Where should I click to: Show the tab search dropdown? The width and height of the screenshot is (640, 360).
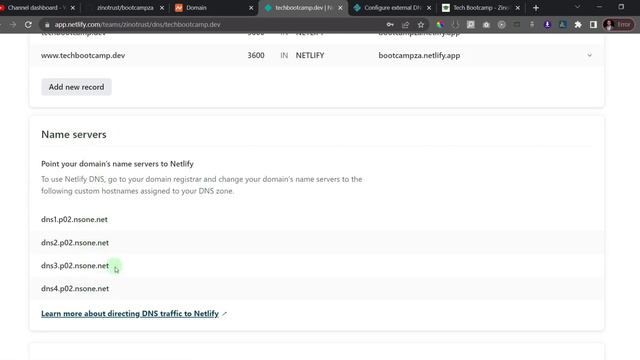click(577, 7)
